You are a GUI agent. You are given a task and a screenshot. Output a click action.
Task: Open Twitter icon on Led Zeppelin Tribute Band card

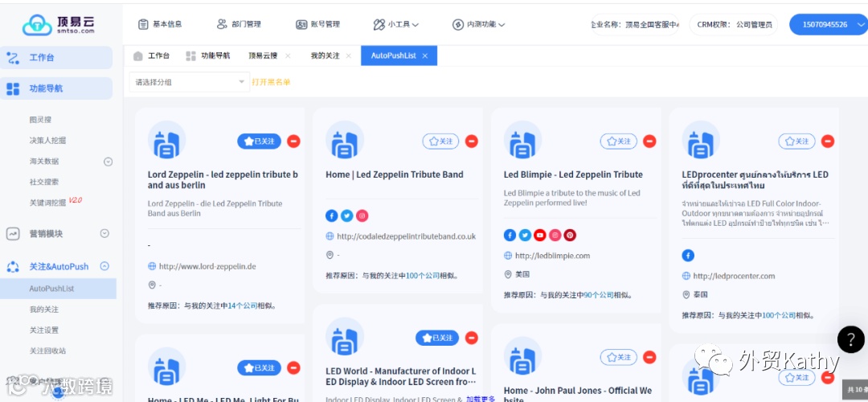click(347, 215)
